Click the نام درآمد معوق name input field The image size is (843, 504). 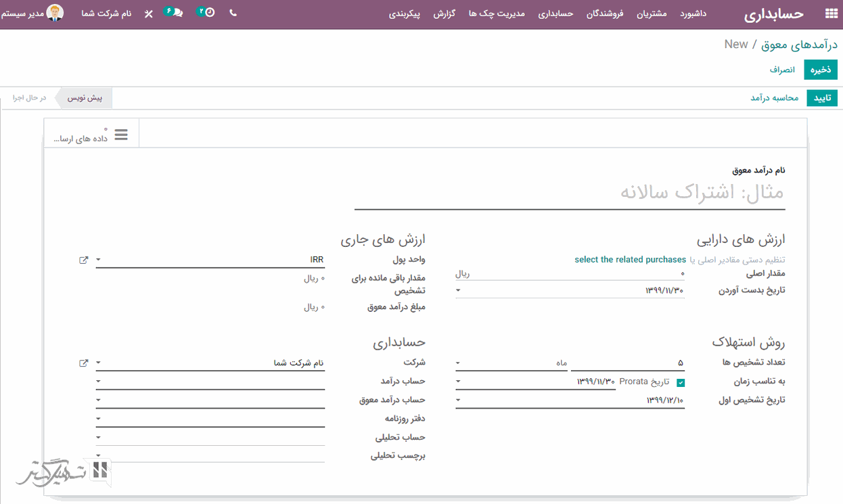(570, 192)
